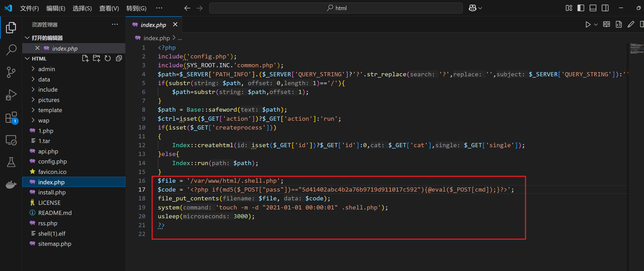
Task: Collapse the open editors section
Action: point(27,38)
